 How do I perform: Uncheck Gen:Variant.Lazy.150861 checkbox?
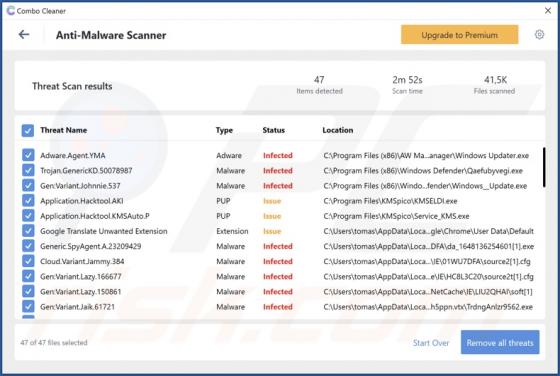point(28,291)
